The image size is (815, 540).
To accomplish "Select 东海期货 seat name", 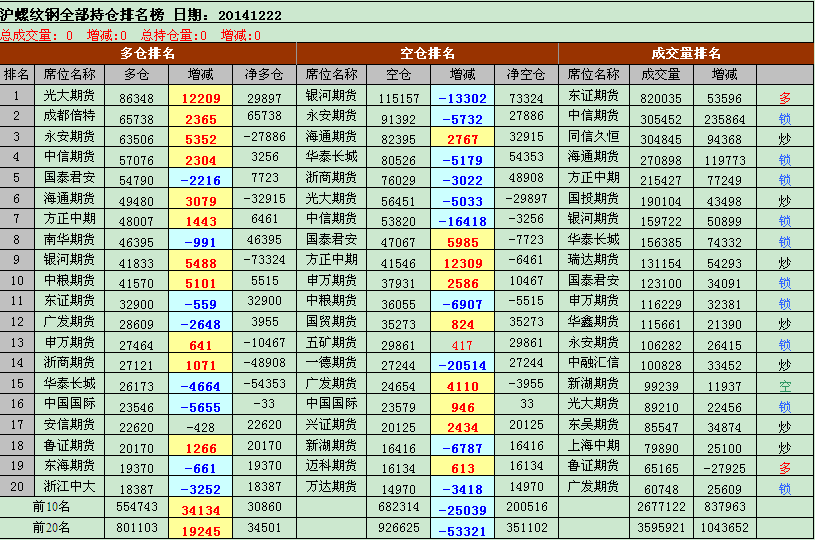I will (x=69, y=466).
